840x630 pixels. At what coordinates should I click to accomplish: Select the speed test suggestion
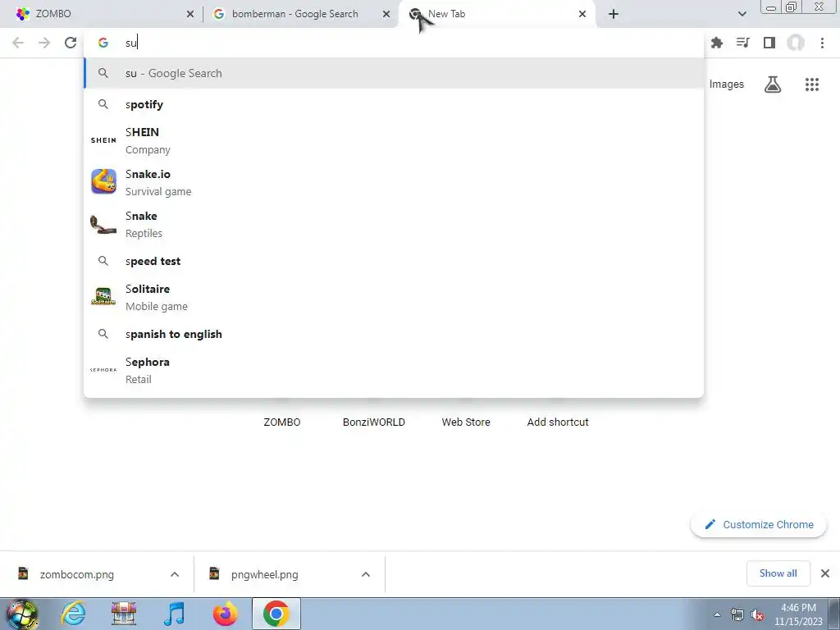(394, 261)
